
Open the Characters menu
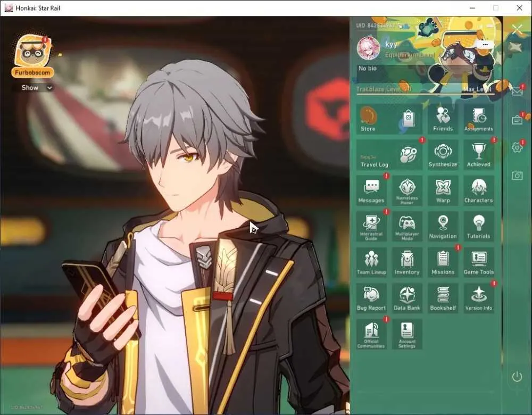point(478,190)
